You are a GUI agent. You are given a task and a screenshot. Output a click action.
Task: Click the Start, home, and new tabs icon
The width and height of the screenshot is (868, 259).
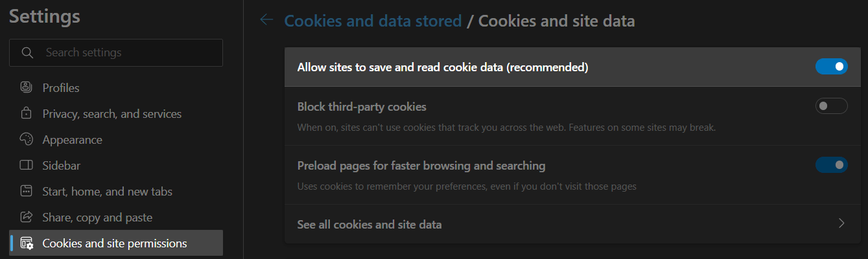click(27, 192)
